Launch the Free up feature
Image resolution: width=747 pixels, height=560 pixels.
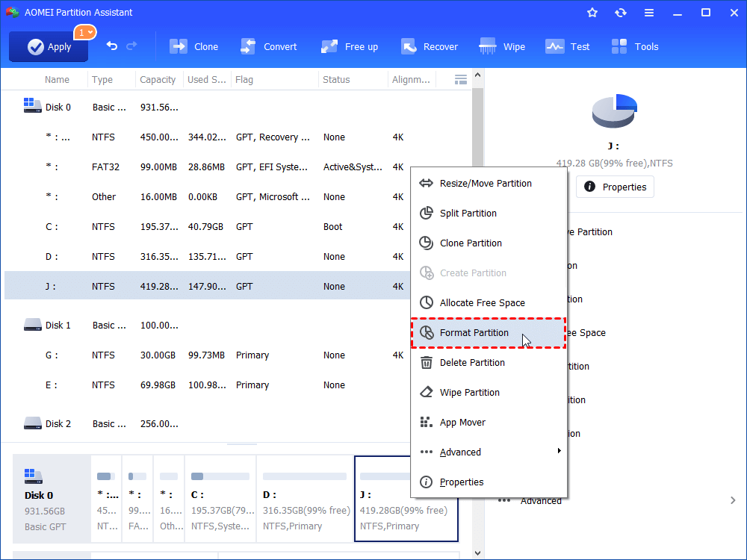point(349,46)
